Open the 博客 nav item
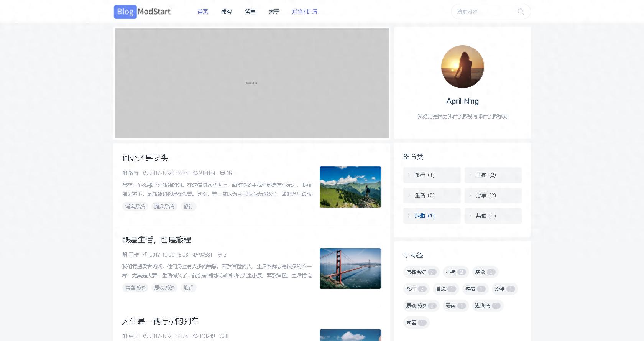644x341 pixels. (227, 12)
